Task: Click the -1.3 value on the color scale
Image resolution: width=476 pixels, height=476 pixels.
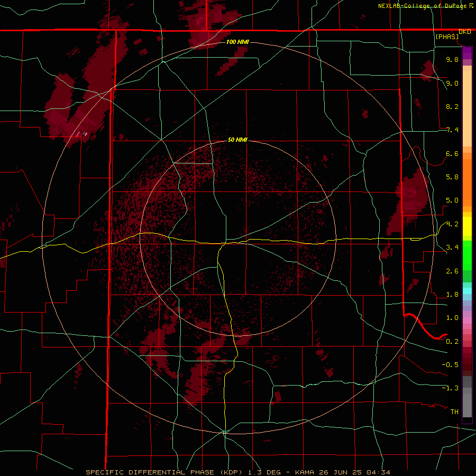Action: click(450, 388)
